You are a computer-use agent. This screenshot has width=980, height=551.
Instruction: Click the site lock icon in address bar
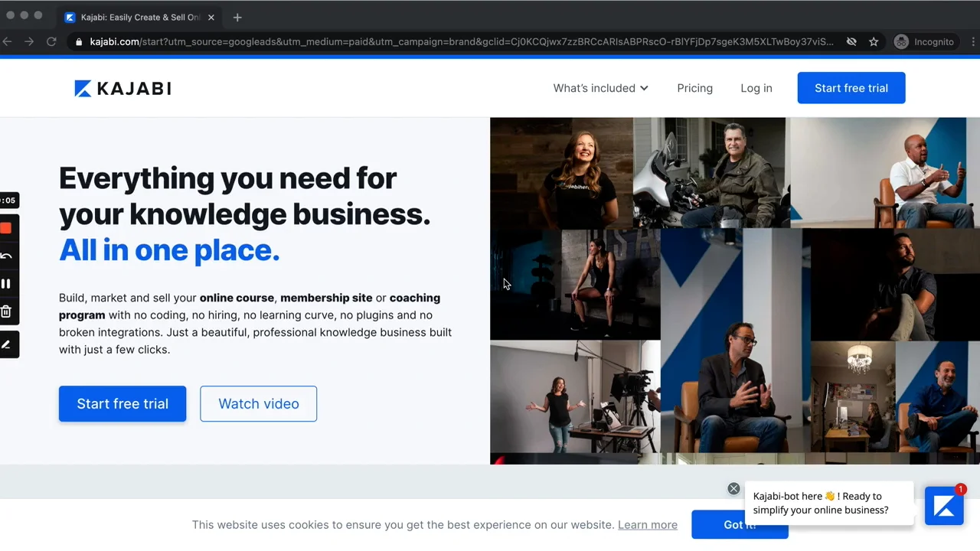pos(78,42)
